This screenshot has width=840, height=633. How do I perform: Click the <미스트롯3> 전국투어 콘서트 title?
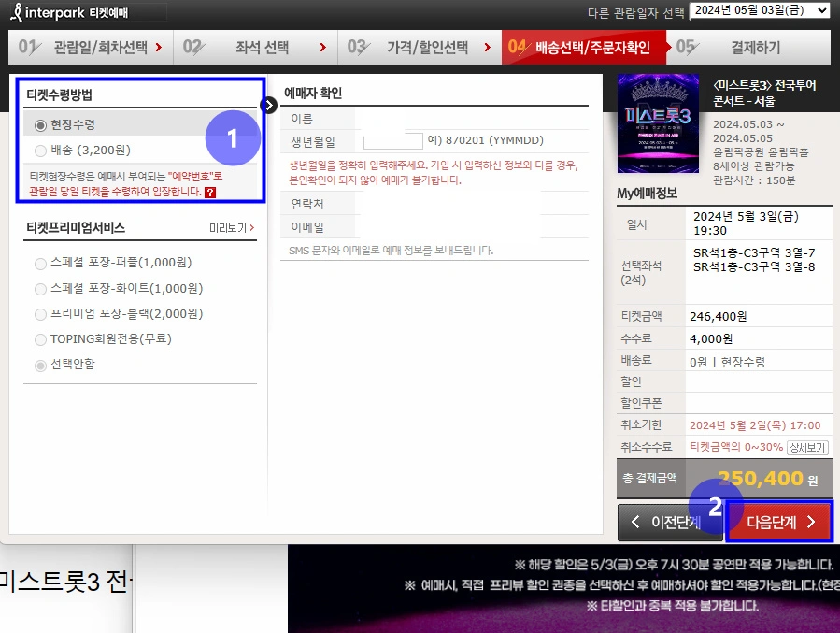[764, 94]
